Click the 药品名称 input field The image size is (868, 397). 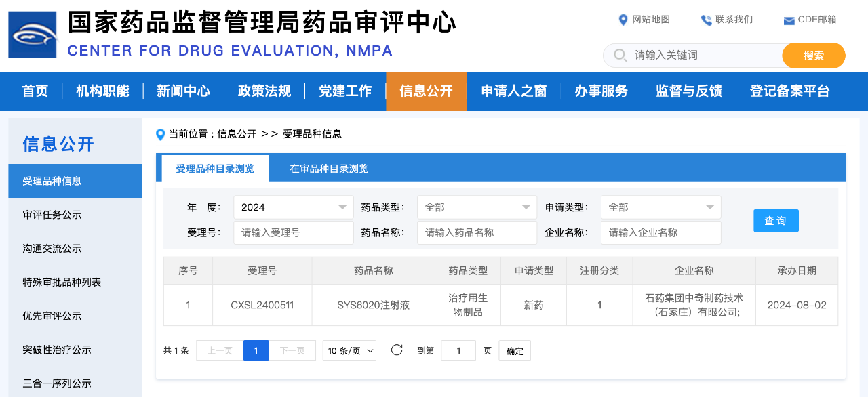(x=477, y=232)
